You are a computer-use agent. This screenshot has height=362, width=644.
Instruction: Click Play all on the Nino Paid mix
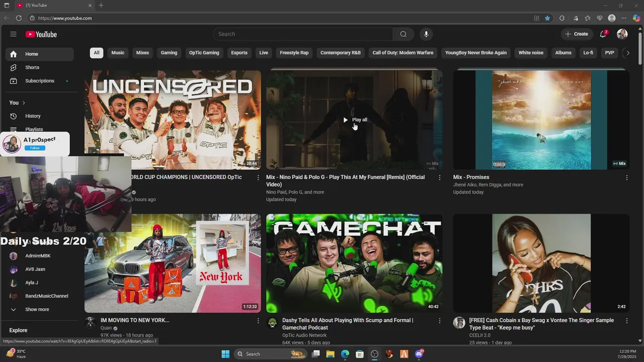[x=355, y=120]
